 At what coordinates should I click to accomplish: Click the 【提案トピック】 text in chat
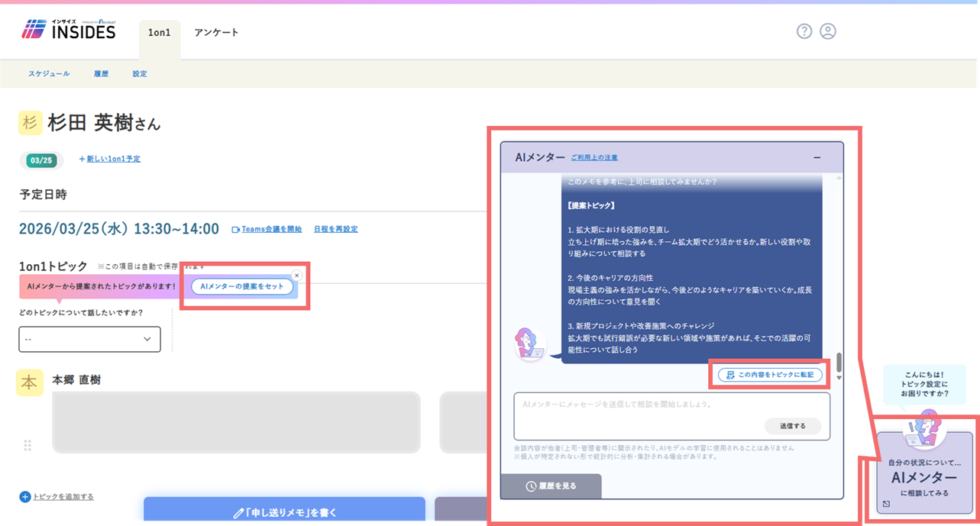point(591,206)
